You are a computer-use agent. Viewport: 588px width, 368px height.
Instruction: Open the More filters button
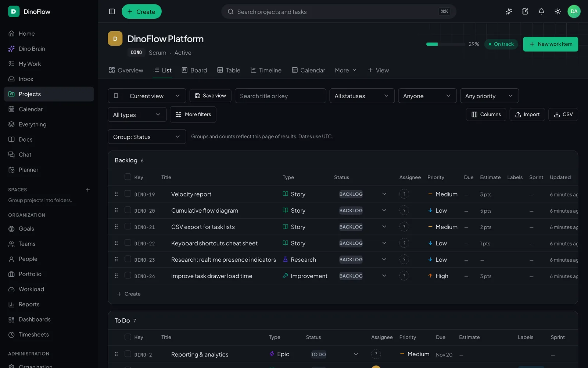click(193, 114)
